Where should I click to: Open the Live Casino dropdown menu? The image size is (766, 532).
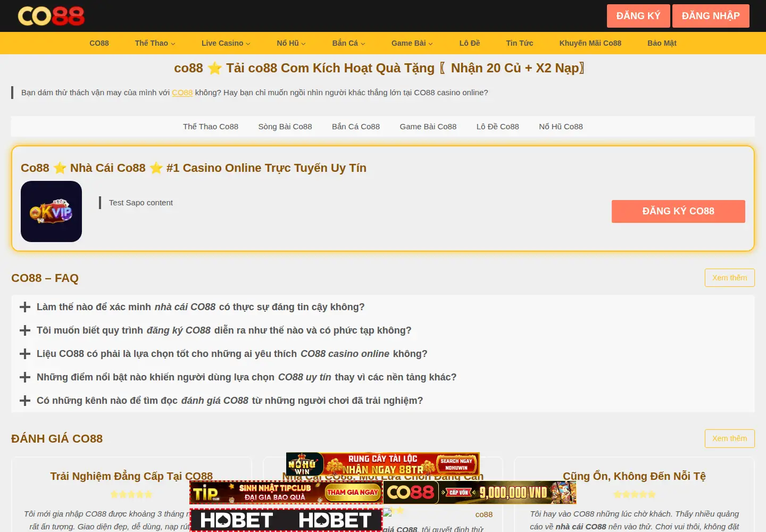pos(226,43)
